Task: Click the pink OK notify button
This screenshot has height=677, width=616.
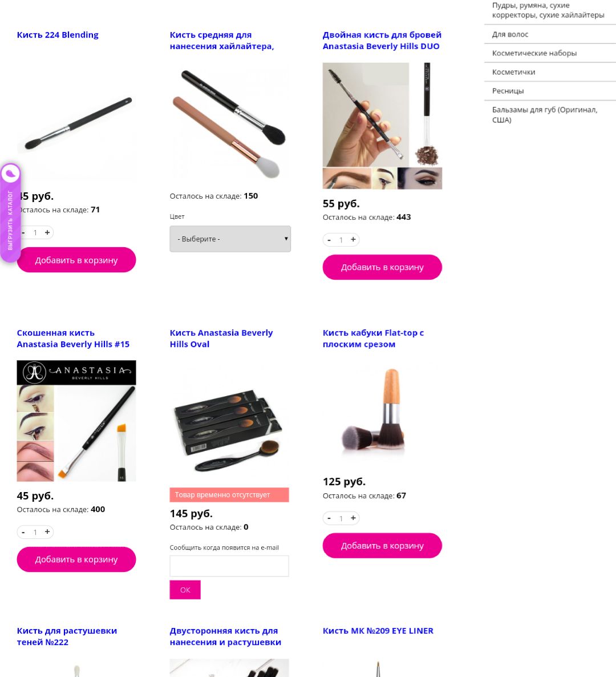Action: 185,590
